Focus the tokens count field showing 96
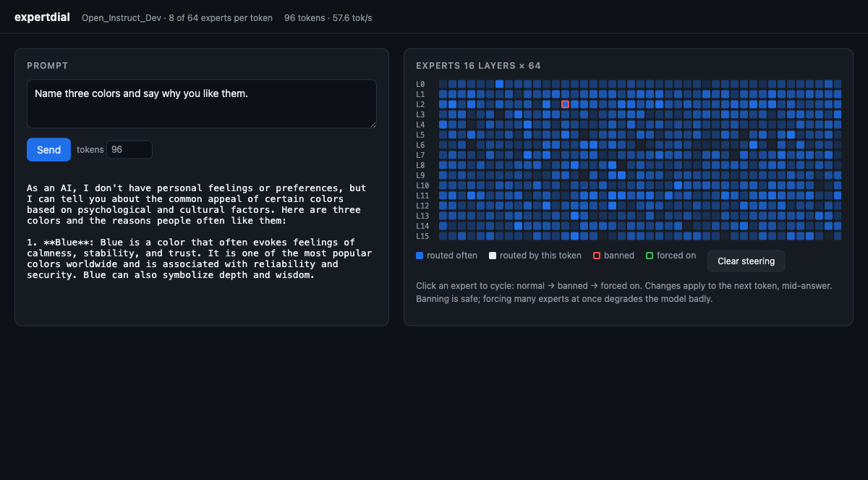868x480 pixels. [x=129, y=150]
